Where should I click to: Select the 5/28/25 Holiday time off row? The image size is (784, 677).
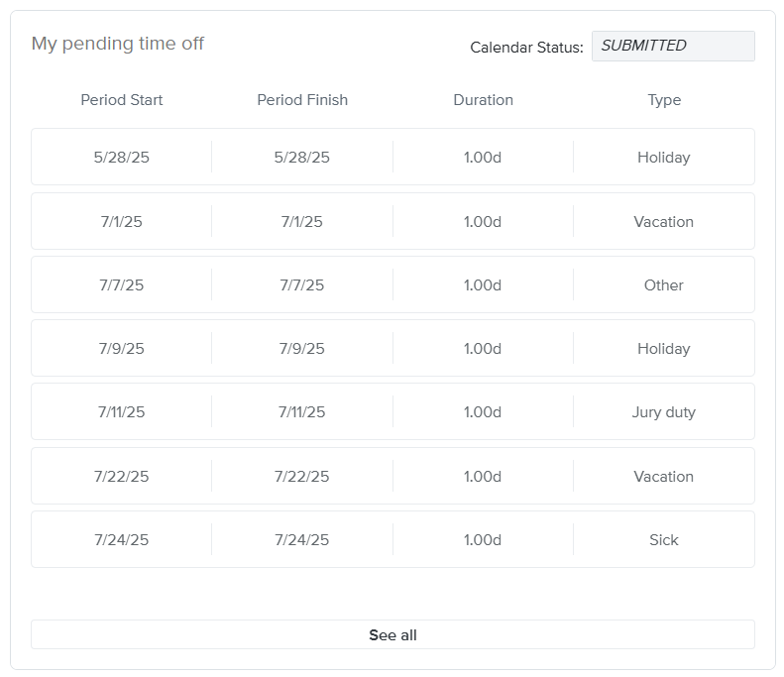click(392, 158)
